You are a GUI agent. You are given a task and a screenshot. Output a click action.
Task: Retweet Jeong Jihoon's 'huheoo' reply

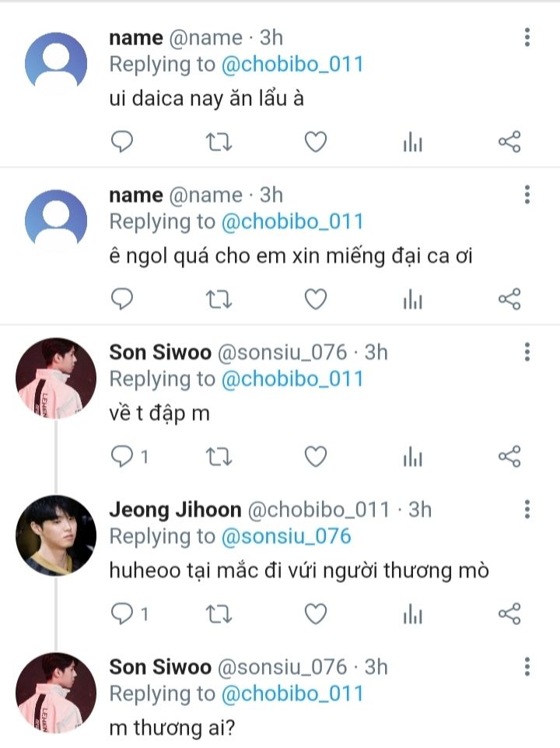[x=218, y=614]
